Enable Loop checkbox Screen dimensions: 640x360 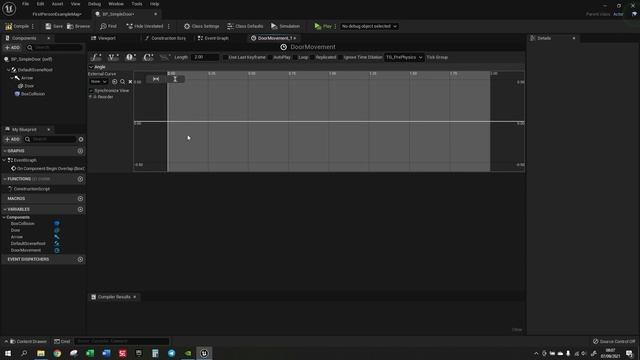point(295,57)
